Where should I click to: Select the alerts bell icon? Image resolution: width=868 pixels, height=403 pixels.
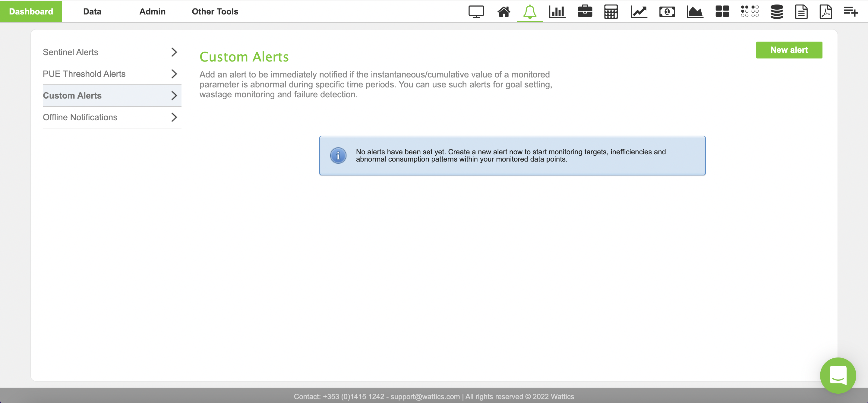pos(529,12)
